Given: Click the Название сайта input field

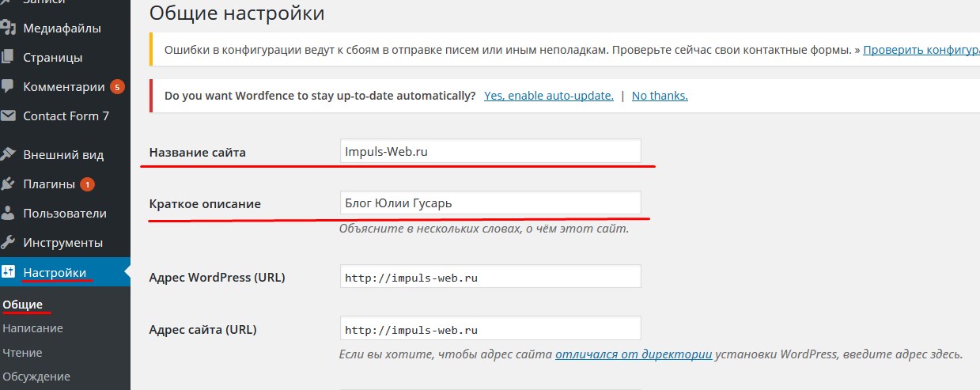Looking at the screenshot, I should click(x=490, y=151).
